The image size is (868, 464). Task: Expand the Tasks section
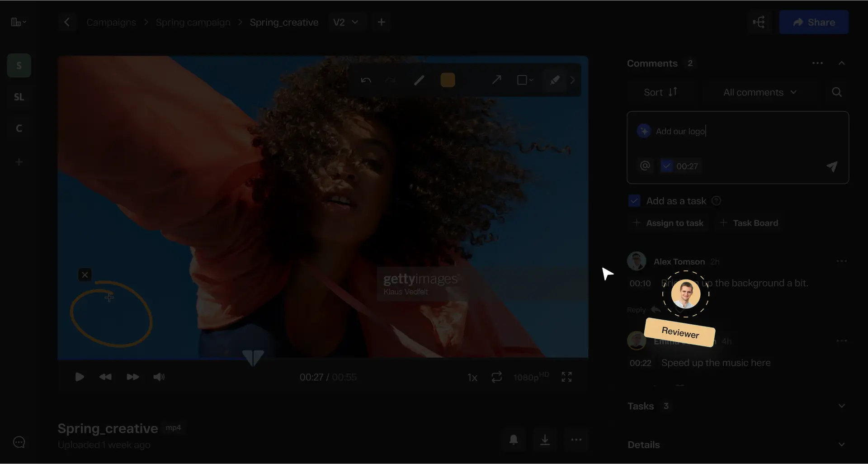(x=841, y=406)
